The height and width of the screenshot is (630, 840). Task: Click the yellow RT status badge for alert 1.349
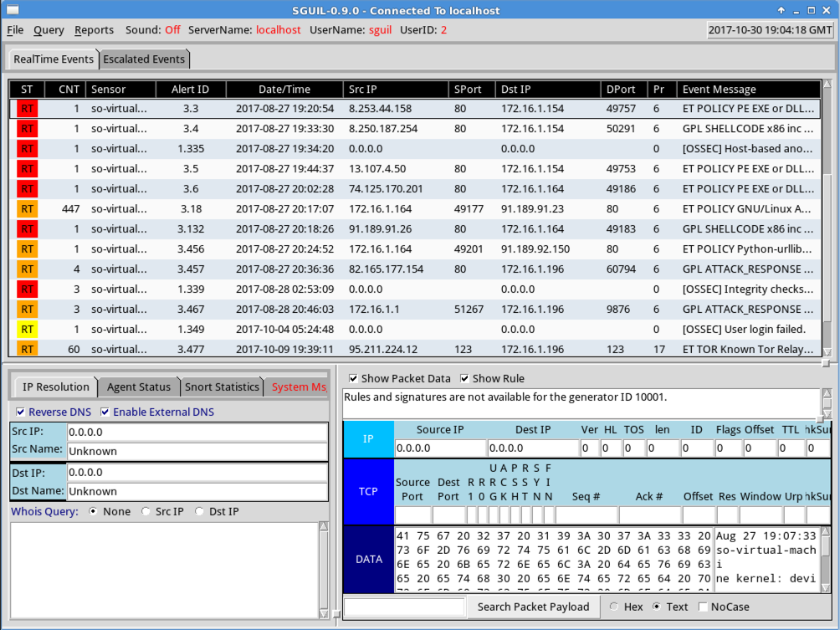point(28,330)
